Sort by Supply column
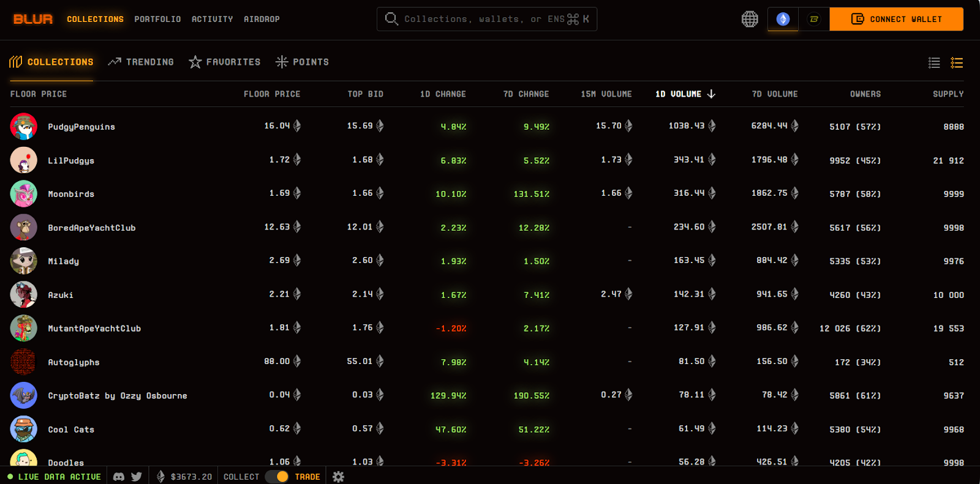The width and height of the screenshot is (980, 484). tap(948, 94)
